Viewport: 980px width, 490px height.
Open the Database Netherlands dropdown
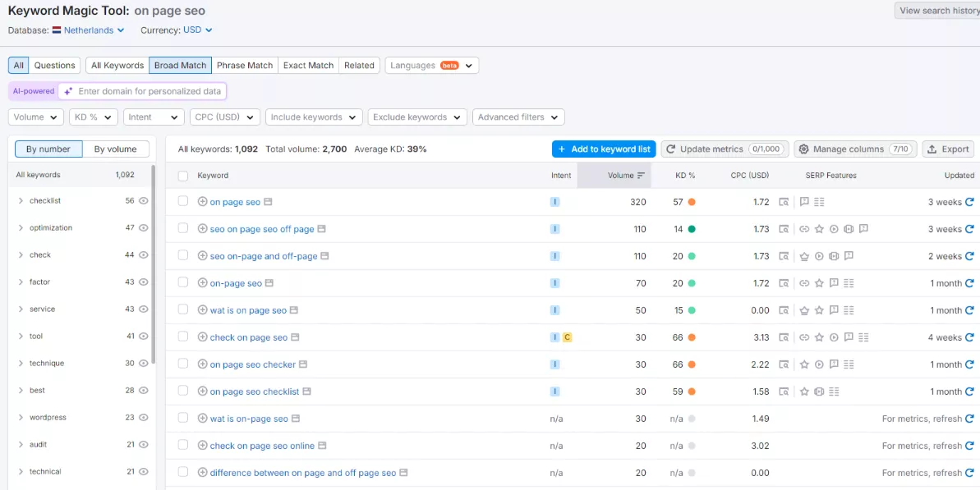coord(89,30)
